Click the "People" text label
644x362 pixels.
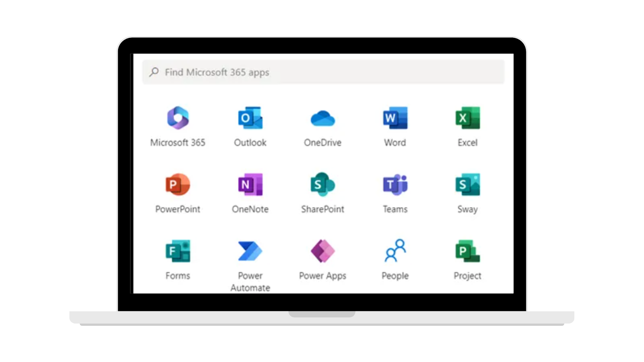tap(395, 276)
